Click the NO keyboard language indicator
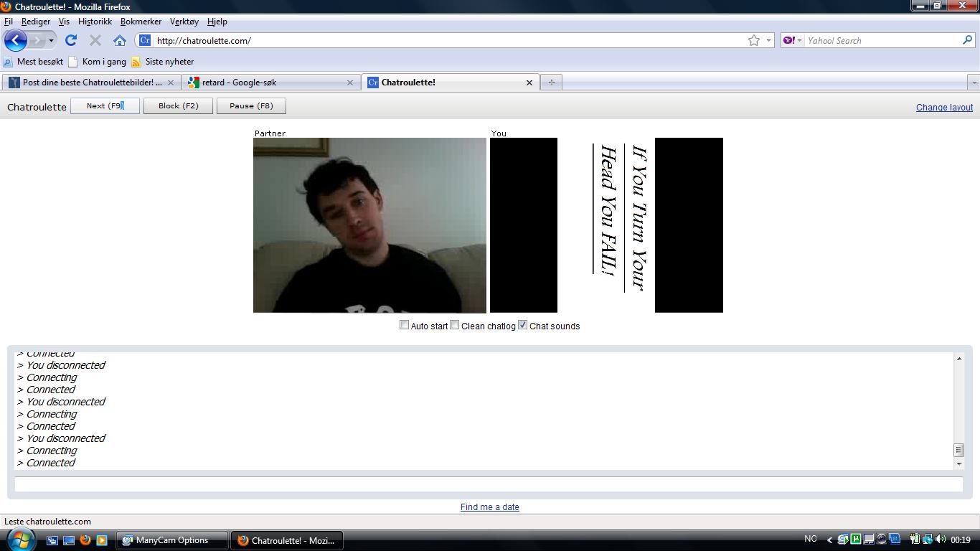 coord(811,539)
